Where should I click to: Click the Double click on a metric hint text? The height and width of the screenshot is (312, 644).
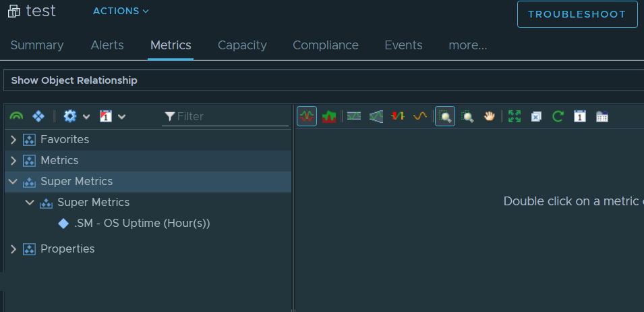point(573,201)
